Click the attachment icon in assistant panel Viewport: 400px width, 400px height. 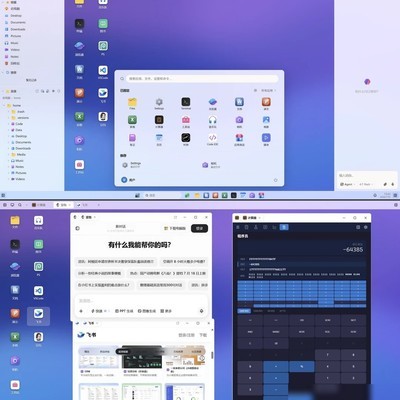click(x=385, y=184)
